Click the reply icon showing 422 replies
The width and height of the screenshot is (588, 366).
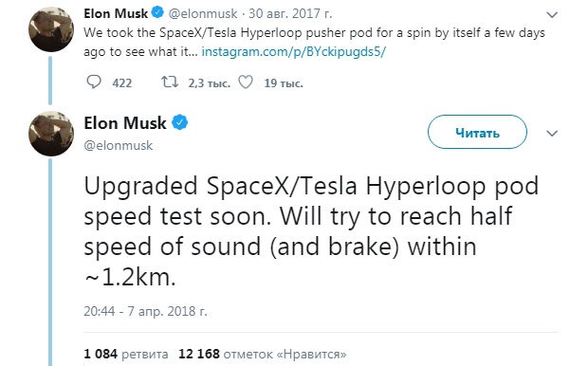click(94, 82)
